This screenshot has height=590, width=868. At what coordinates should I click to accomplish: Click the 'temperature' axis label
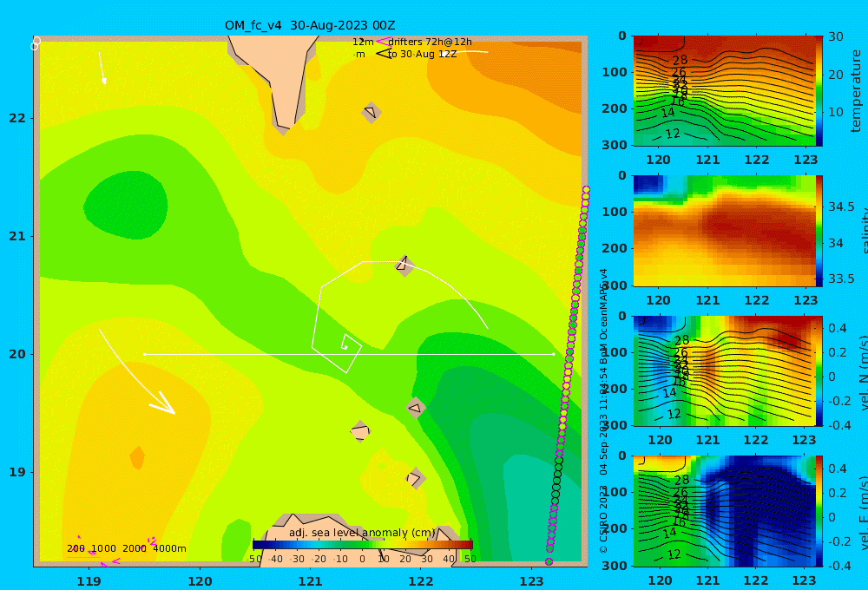(x=857, y=91)
